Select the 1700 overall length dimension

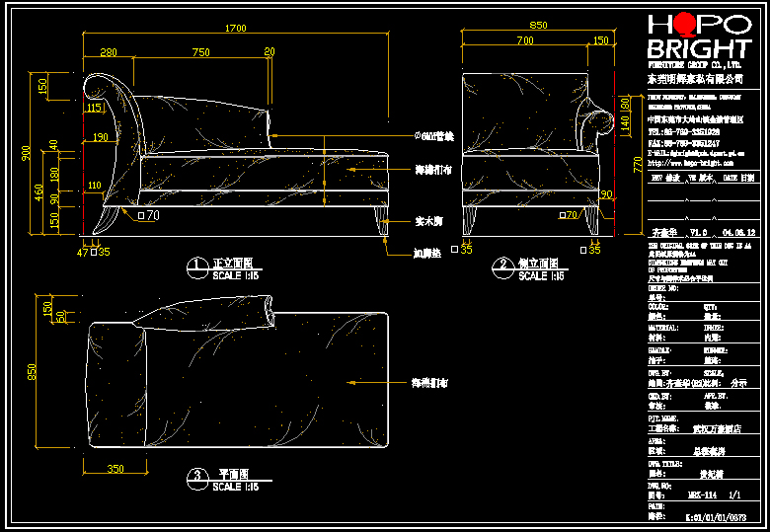235,28
